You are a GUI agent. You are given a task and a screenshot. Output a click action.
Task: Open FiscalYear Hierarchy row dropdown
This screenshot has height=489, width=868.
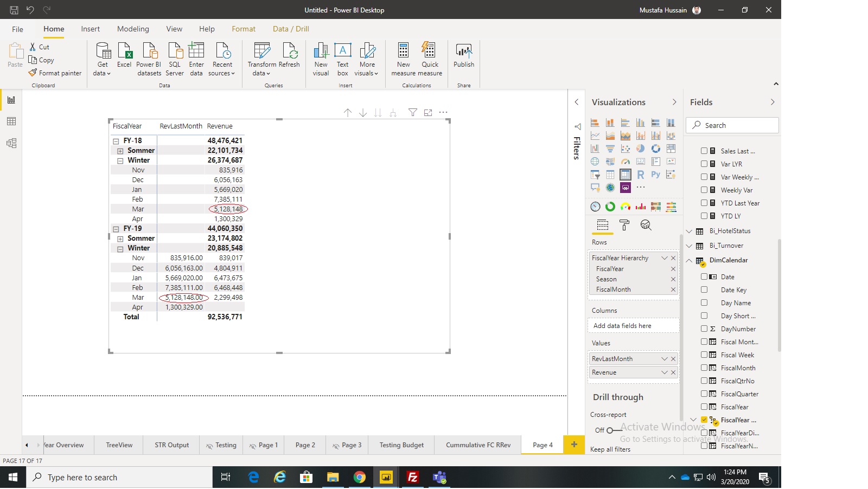pos(664,258)
